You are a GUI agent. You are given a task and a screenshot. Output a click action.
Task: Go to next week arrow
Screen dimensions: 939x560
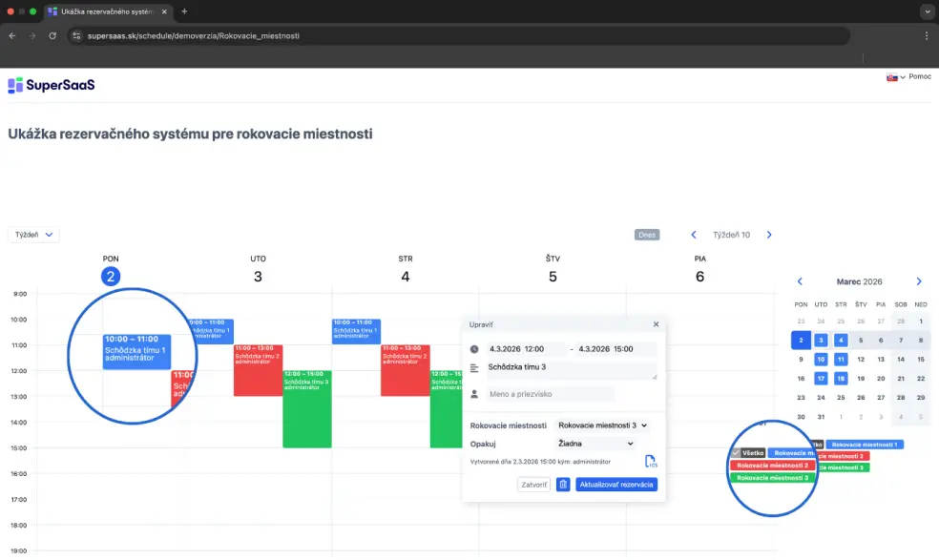[769, 235]
